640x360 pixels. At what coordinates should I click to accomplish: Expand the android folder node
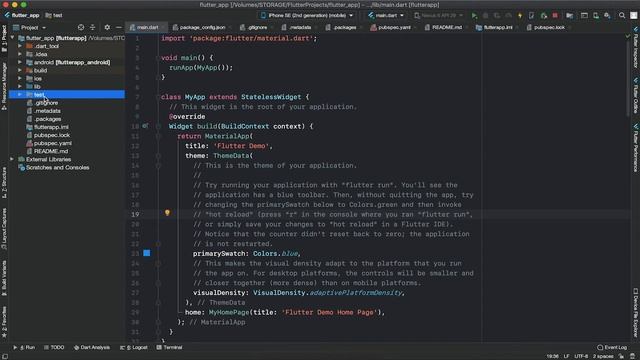coord(20,62)
